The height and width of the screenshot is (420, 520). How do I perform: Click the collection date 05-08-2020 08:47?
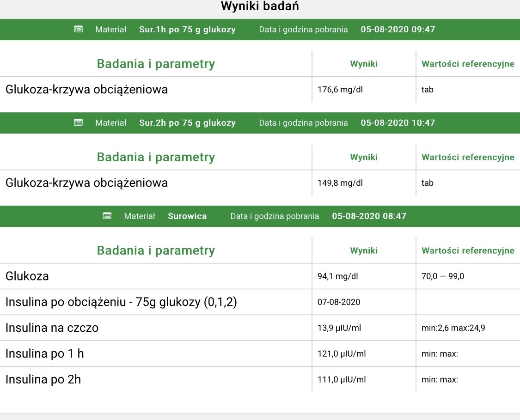point(369,216)
